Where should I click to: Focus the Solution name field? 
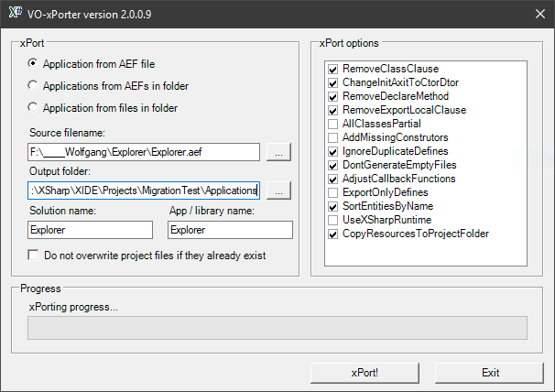[x=90, y=230]
